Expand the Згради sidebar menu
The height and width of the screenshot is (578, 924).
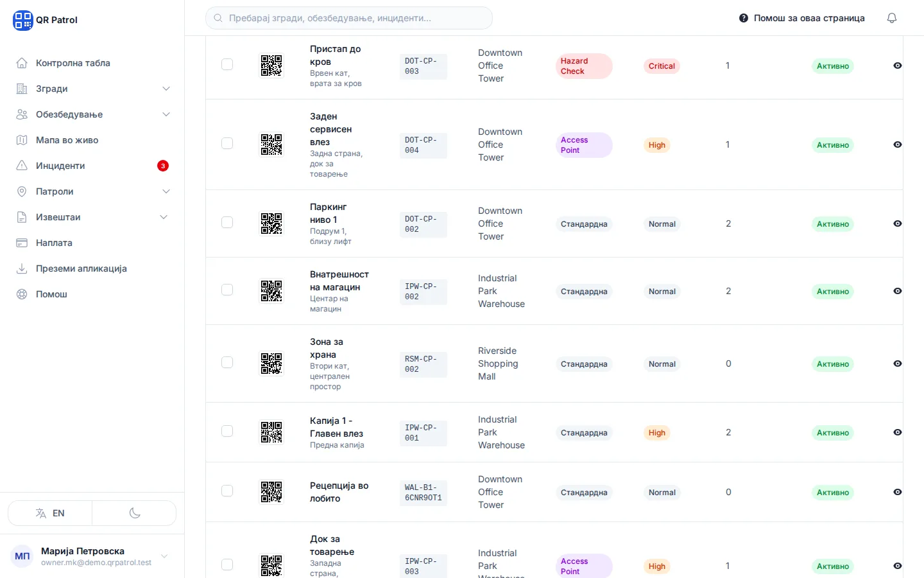[94, 89]
